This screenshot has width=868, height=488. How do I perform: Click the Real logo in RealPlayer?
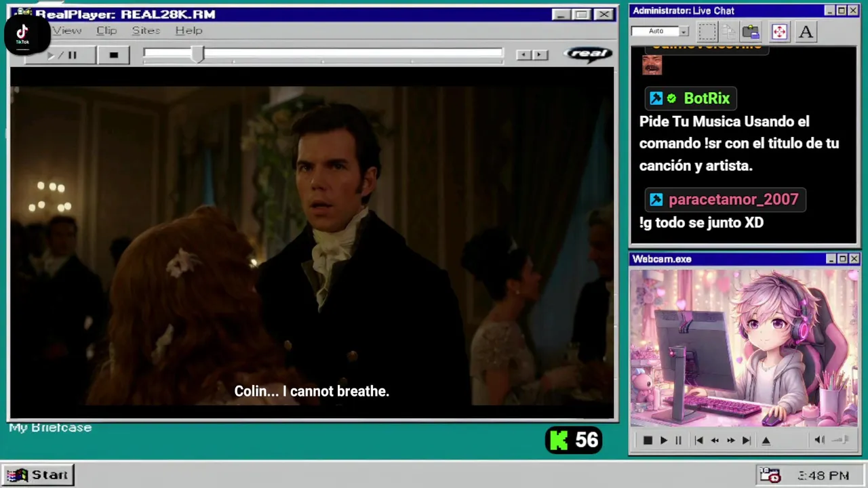587,54
